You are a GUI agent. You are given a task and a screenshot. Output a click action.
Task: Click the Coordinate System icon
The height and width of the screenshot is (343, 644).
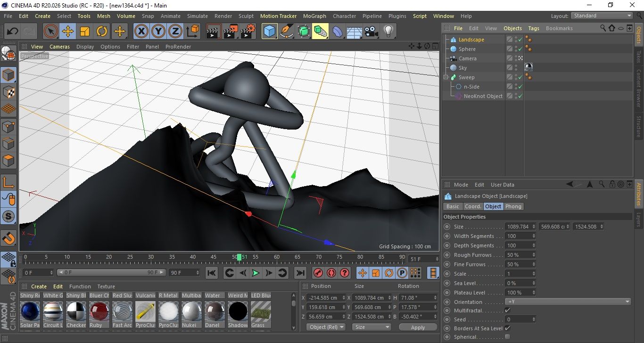(192, 32)
